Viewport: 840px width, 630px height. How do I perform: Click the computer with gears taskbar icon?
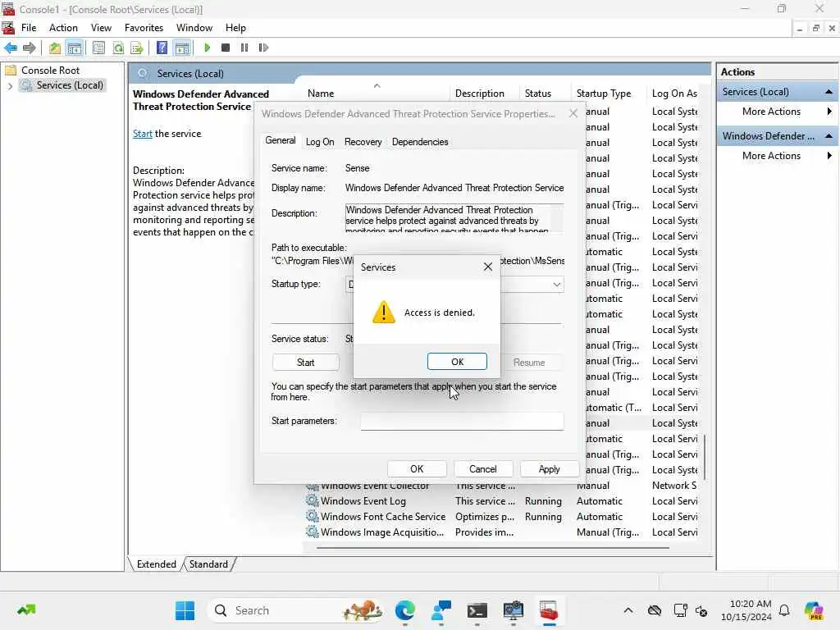point(513,610)
